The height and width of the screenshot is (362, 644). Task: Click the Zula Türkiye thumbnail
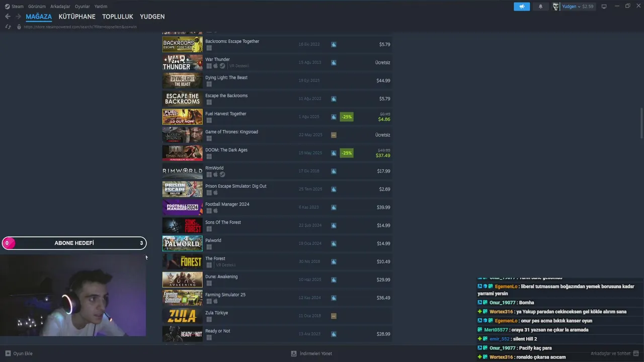pyautogui.click(x=182, y=316)
